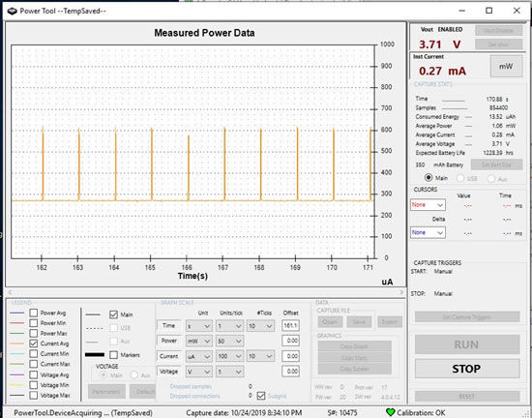This screenshot has height=418, width=532.
Task: Click the scrollbar right arrow under the graph
Action: tap(401, 292)
